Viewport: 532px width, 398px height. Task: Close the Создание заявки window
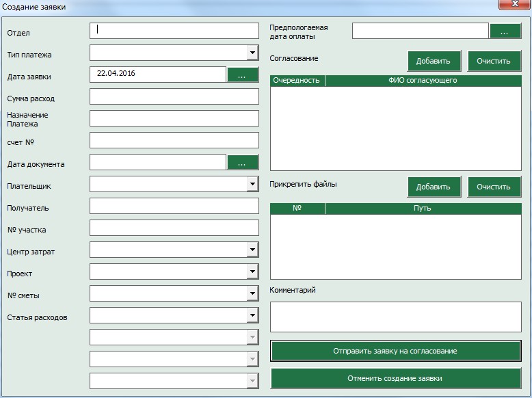515,4
